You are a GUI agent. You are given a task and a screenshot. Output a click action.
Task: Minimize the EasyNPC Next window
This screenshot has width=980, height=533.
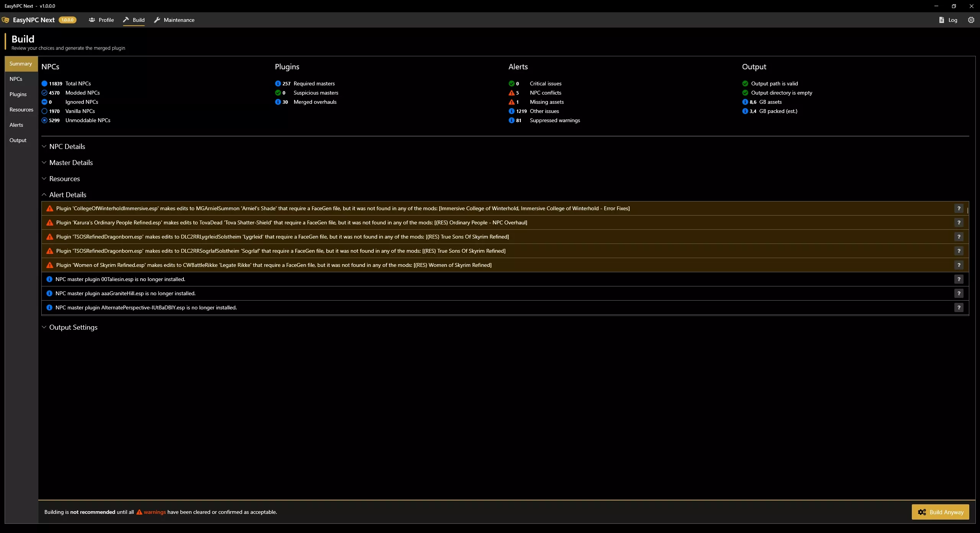click(x=936, y=6)
